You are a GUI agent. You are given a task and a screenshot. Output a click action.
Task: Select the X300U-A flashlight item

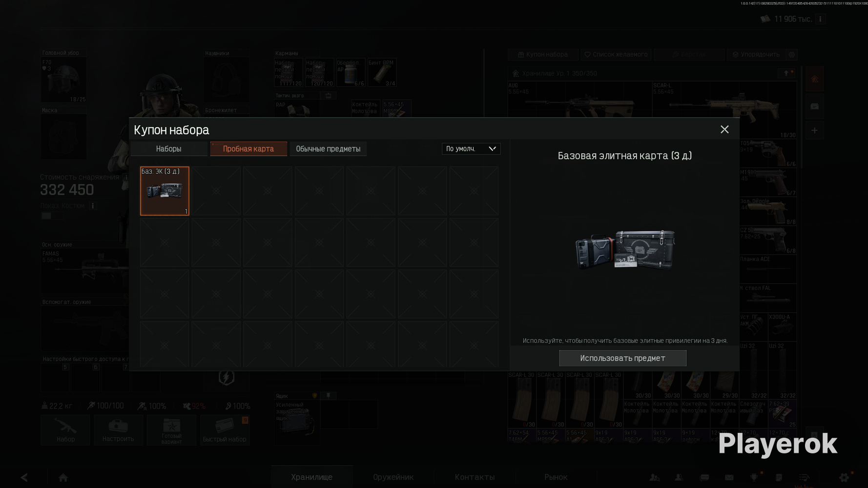pyautogui.click(x=783, y=327)
